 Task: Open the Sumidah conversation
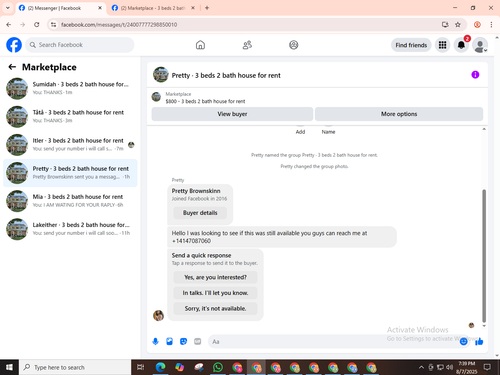point(70,88)
